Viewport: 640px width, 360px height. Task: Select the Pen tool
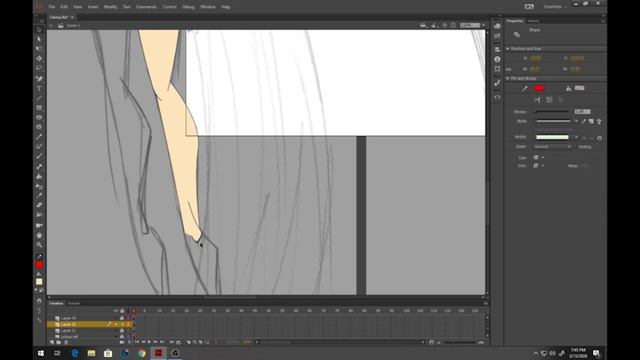point(39,78)
